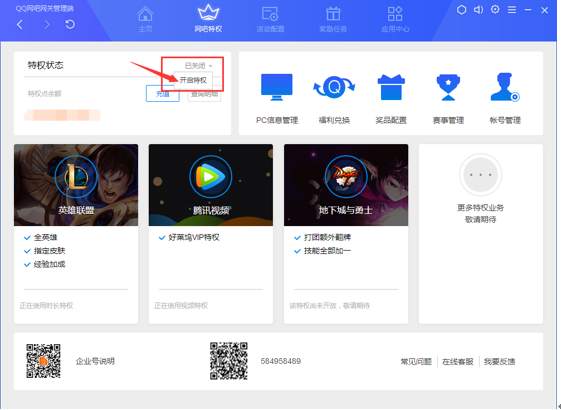Viewport: 561px width, 410px height.
Task: Select 开启特权 from the dropdown
Action: tap(193, 80)
